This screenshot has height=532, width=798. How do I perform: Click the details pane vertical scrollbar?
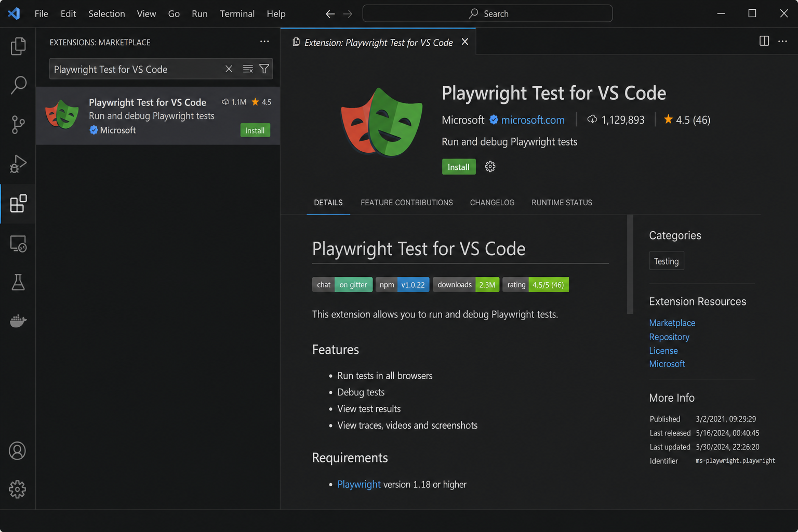(630, 264)
